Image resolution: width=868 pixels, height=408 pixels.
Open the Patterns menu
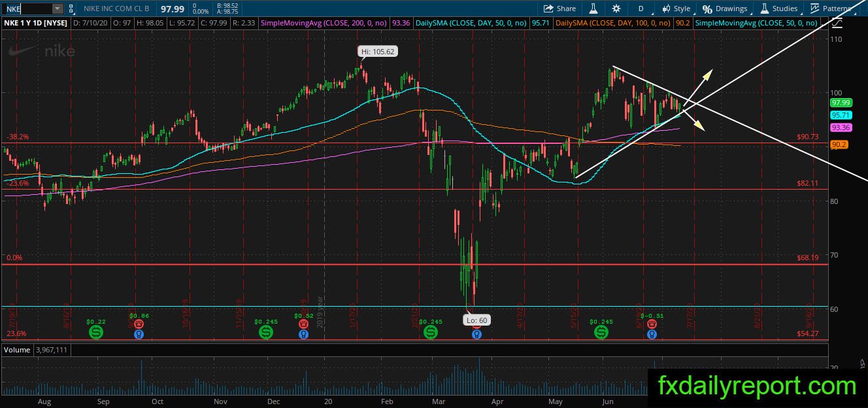tap(834, 8)
